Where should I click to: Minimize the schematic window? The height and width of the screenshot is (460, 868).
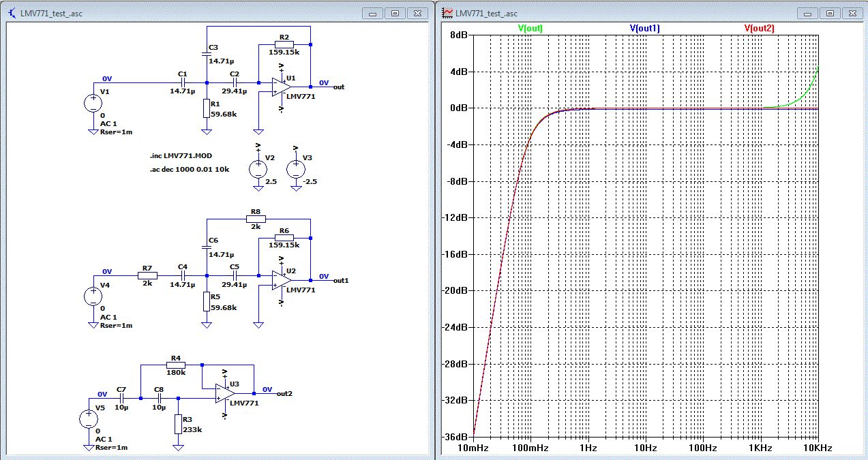click(x=373, y=13)
